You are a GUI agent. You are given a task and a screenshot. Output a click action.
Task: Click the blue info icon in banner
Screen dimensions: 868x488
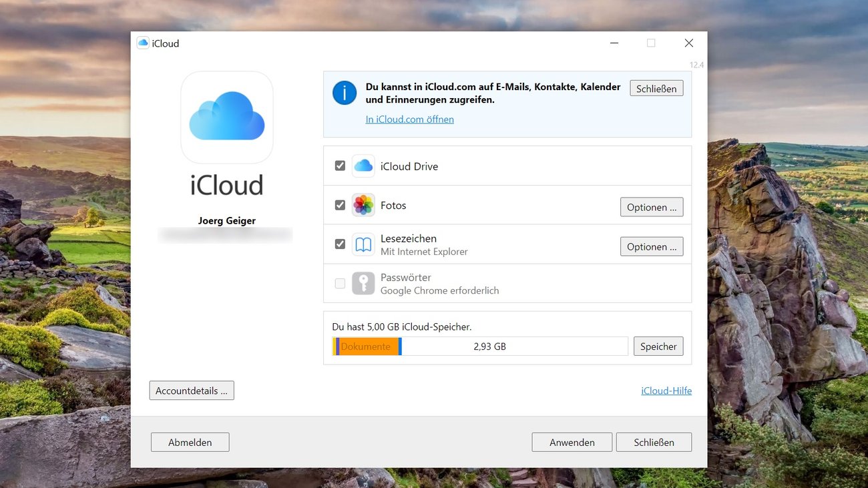click(x=345, y=93)
